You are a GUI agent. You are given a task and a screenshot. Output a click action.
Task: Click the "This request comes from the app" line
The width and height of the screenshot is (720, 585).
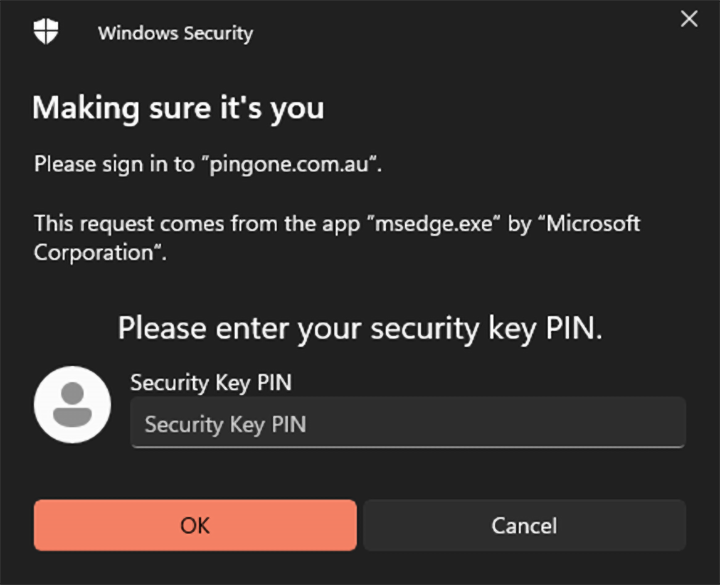pyautogui.click(x=195, y=223)
